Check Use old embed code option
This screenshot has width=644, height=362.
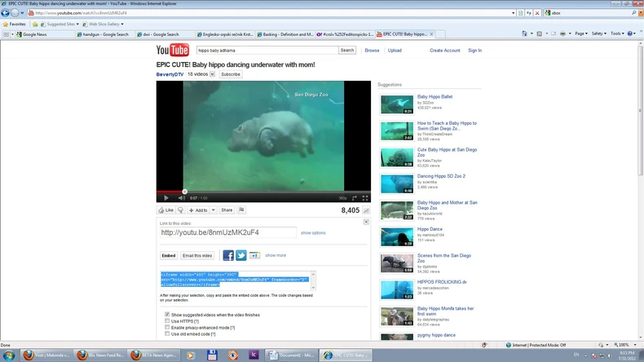167,333
